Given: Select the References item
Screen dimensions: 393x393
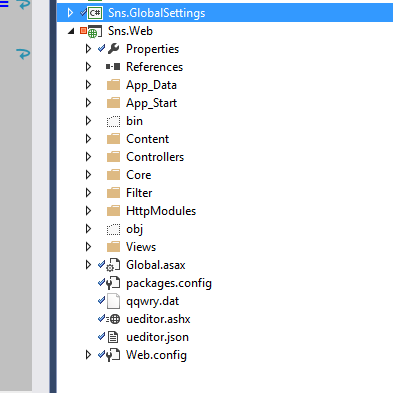Looking at the screenshot, I should click(154, 67).
